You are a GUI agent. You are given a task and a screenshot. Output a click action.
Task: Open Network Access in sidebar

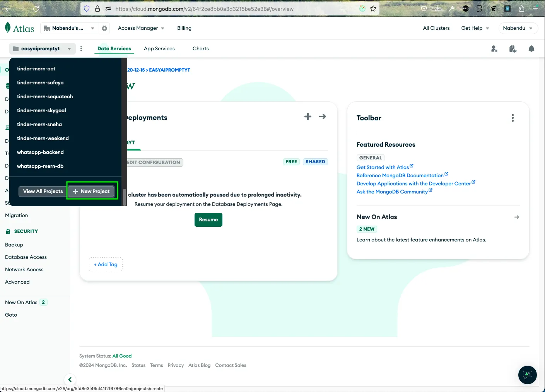24,269
